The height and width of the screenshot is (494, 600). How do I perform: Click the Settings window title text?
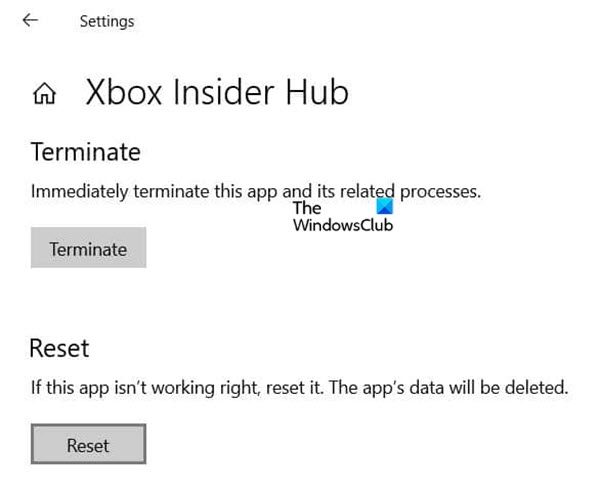[107, 21]
